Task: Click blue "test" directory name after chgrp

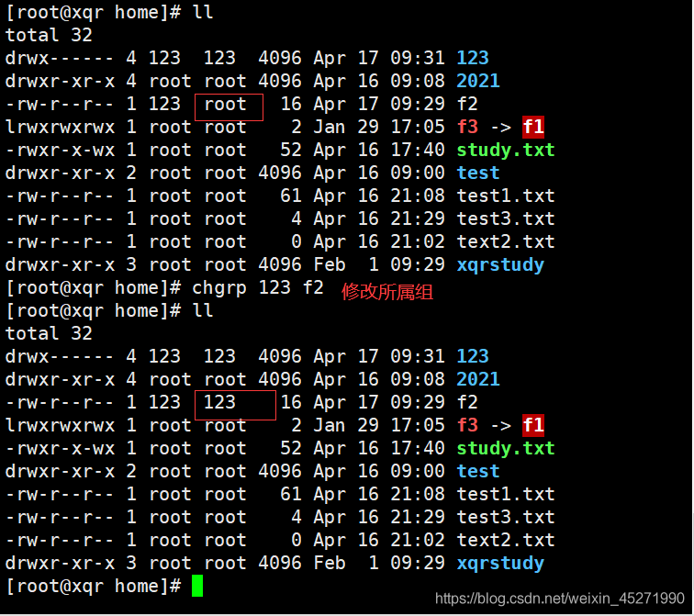Action: coord(478,471)
